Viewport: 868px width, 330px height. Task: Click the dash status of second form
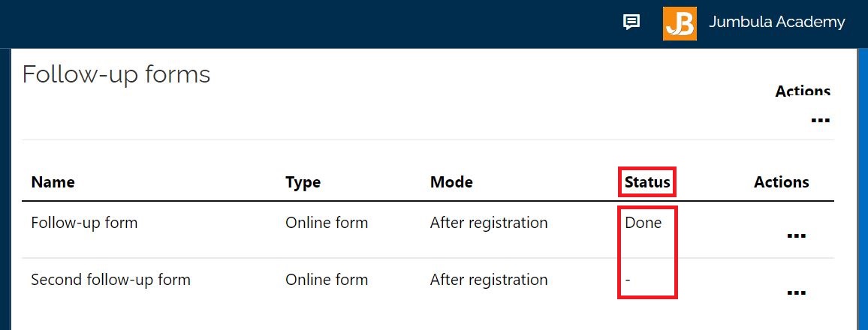(x=628, y=280)
